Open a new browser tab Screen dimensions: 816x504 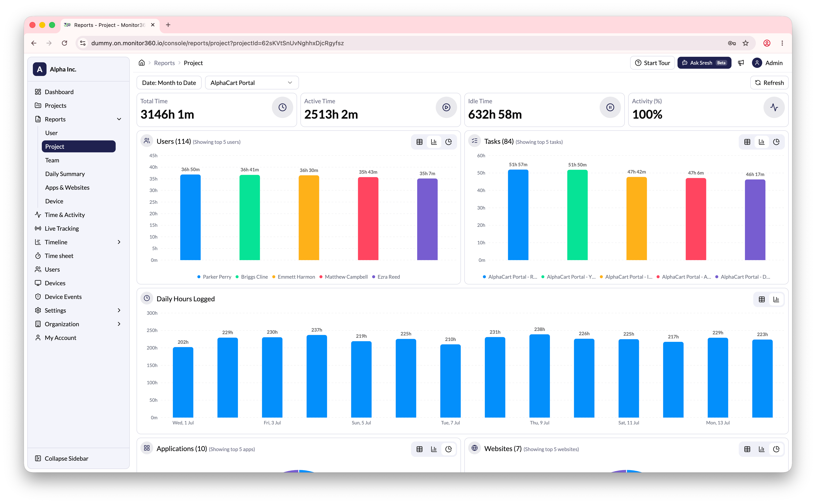(168, 25)
